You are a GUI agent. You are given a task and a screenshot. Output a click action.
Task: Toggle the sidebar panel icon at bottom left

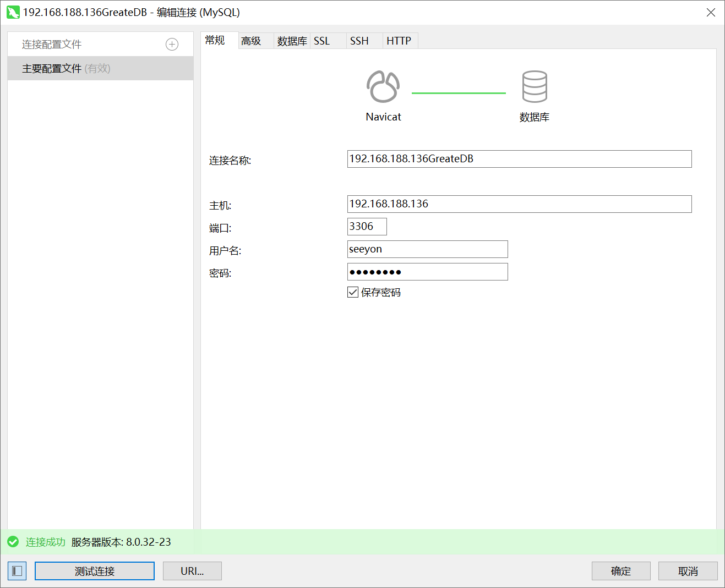click(x=17, y=571)
